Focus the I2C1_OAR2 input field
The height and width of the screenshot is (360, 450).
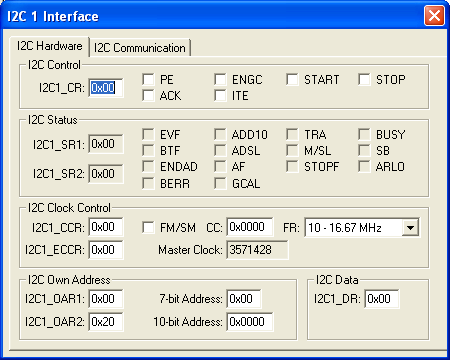(106, 322)
